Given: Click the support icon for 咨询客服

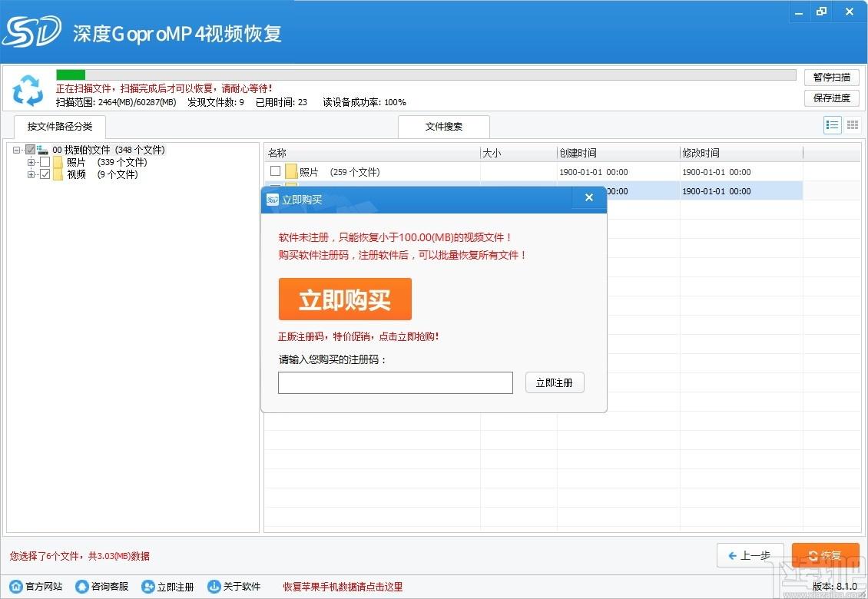Looking at the screenshot, I should point(82,586).
